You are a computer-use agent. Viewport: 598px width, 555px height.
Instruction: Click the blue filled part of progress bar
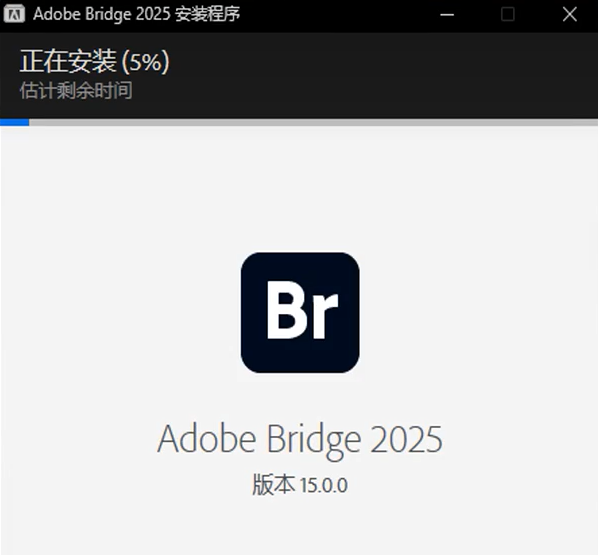click(x=14, y=122)
